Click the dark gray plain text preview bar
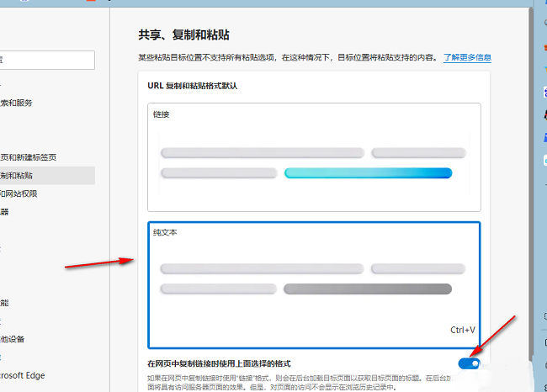 point(368,289)
